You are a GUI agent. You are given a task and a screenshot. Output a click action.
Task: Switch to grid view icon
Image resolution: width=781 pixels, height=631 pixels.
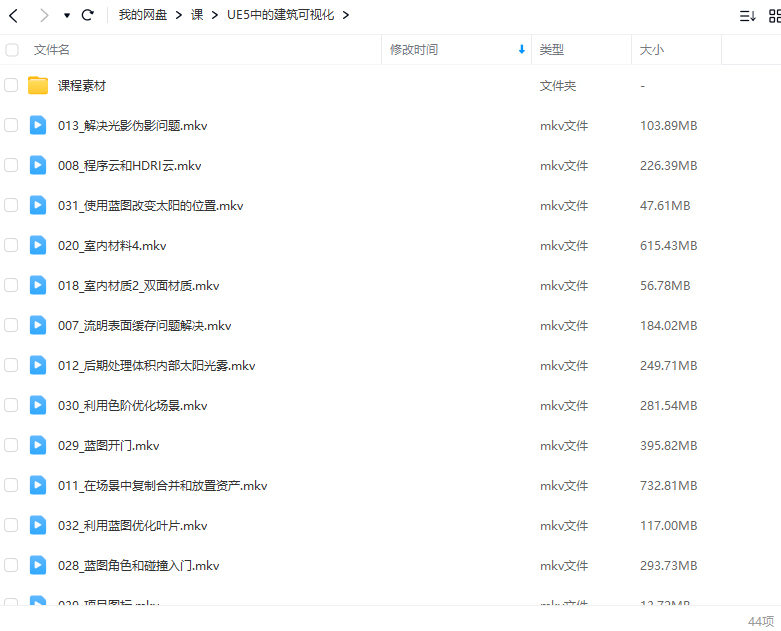point(775,16)
